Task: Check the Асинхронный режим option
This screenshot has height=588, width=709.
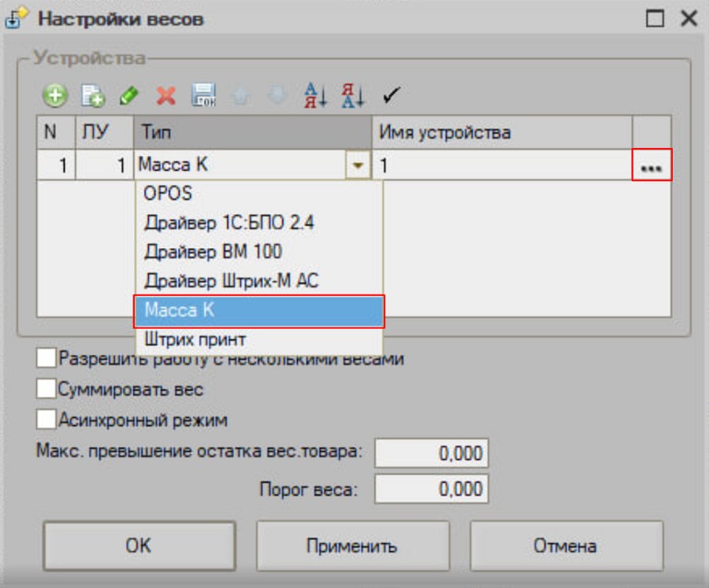Action: click(46, 420)
